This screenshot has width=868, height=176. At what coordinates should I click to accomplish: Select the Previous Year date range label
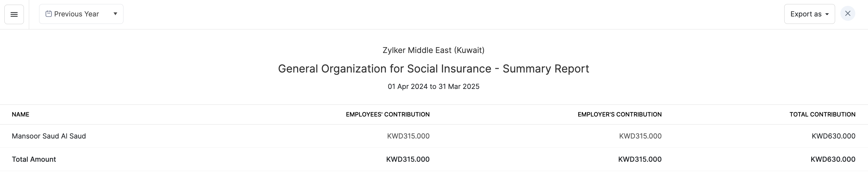click(x=77, y=14)
